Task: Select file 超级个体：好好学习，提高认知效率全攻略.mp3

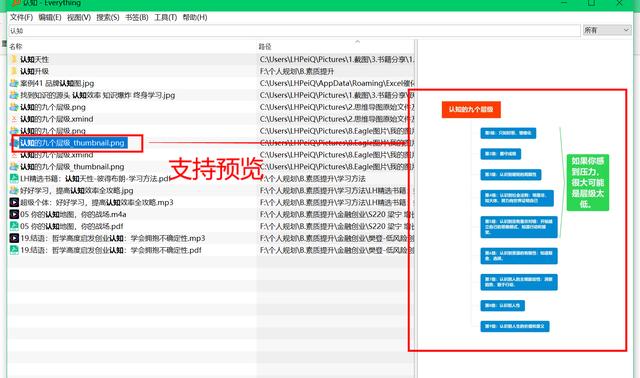Action: pos(97,202)
